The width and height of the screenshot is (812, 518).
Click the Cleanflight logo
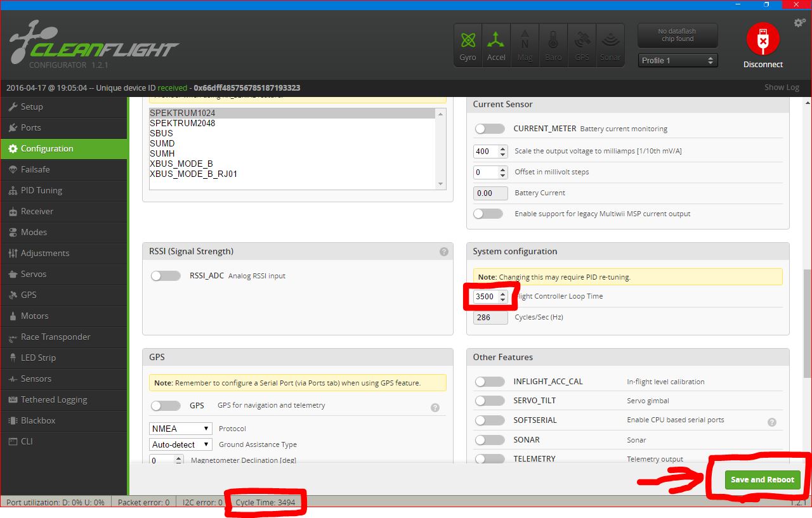pos(94,44)
